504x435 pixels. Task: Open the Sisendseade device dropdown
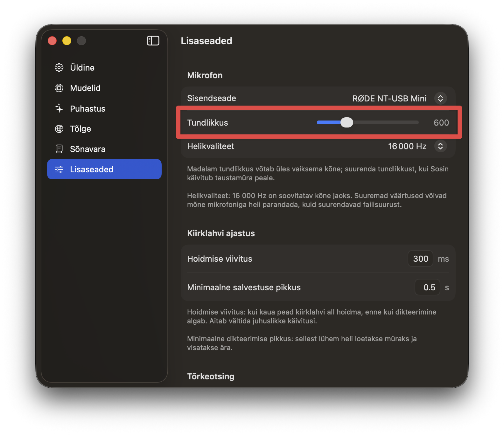[440, 99]
